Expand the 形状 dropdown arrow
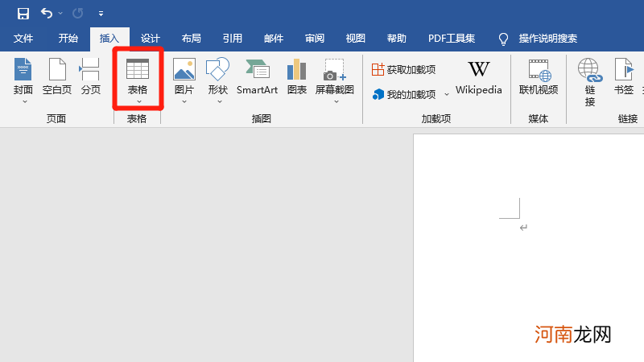644x362 pixels. (220, 101)
